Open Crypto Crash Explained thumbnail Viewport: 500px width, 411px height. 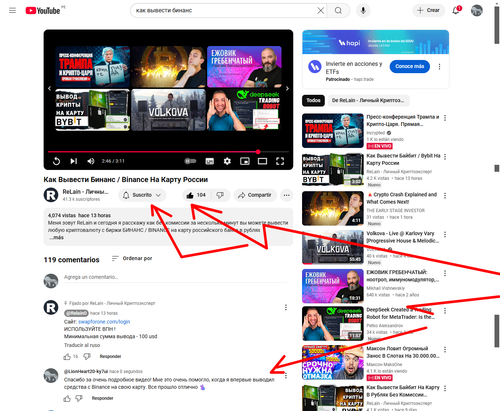(333, 208)
